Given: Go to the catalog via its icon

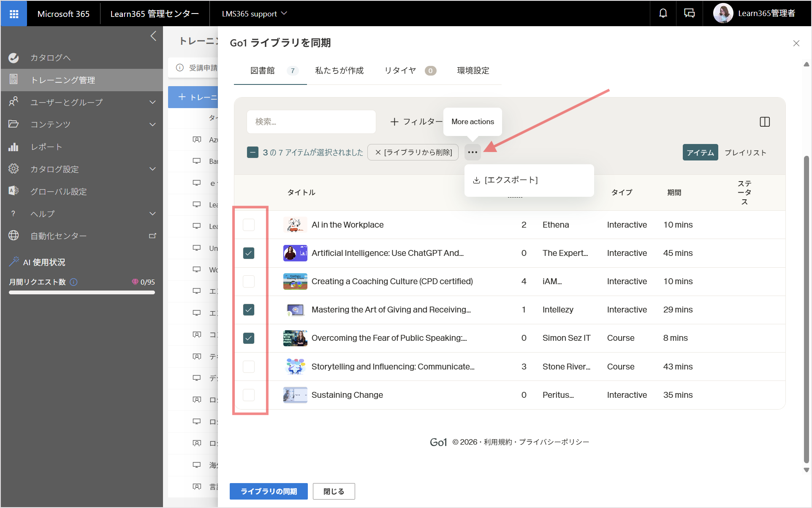Looking at the screenshot, I should [14, 57].
